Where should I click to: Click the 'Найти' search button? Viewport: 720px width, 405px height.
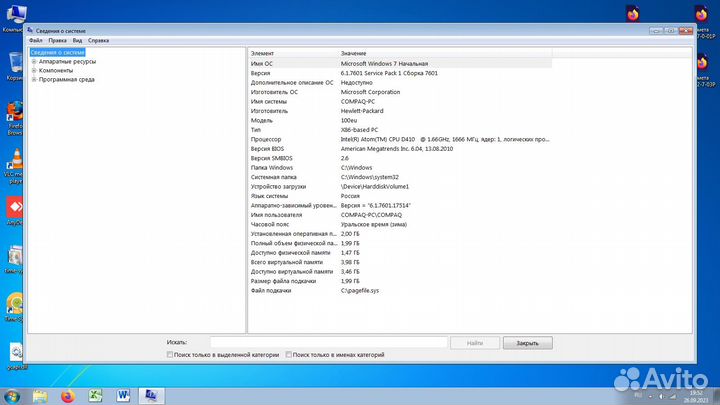point(474,342)
